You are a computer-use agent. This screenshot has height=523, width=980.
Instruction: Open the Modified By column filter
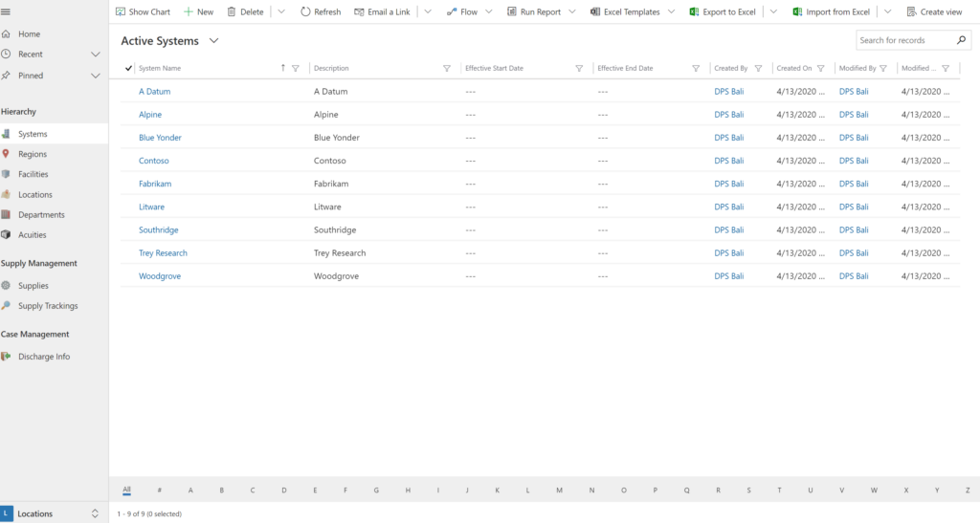883,69
